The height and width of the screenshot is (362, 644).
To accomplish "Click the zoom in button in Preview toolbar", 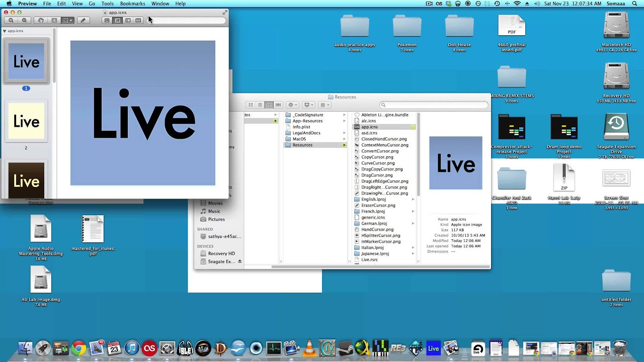I will coord(24,21).
